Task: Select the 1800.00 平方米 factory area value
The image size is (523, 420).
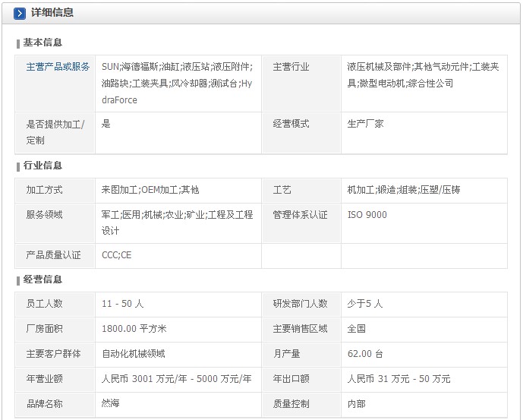Action: click(x=134, y=329)
